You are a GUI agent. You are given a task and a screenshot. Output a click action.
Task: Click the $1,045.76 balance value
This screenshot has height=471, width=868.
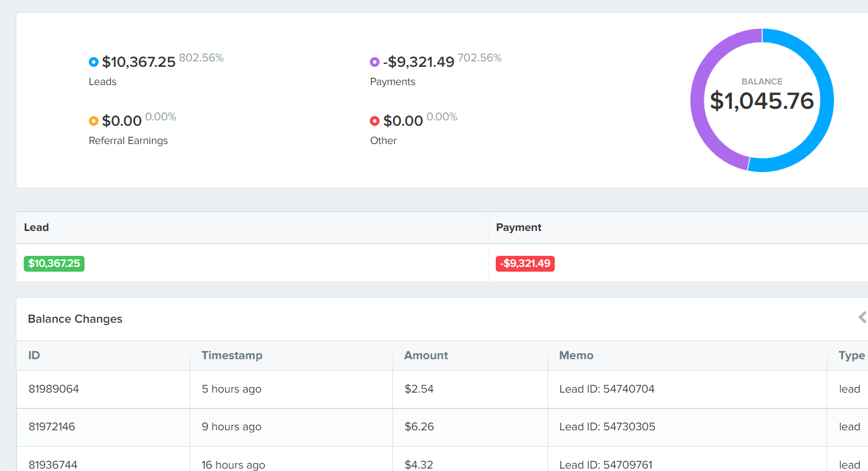(762, 101)
